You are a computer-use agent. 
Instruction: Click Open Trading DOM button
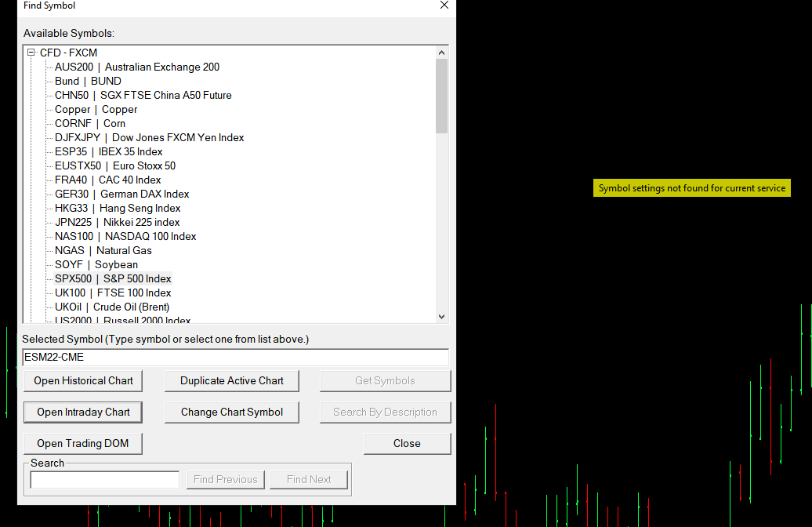83,444
